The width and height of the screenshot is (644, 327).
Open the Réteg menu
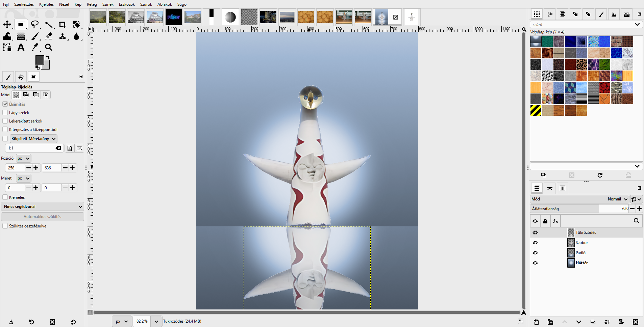click(92, 4)
